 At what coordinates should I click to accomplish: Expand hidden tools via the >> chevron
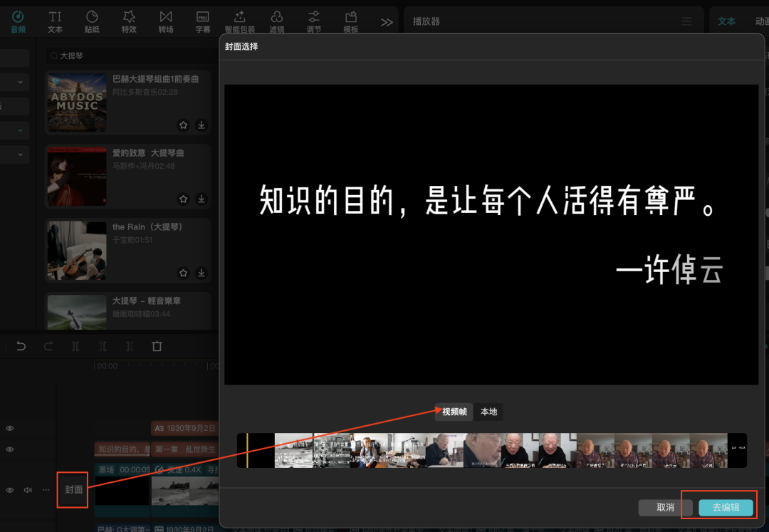(387, 21)
